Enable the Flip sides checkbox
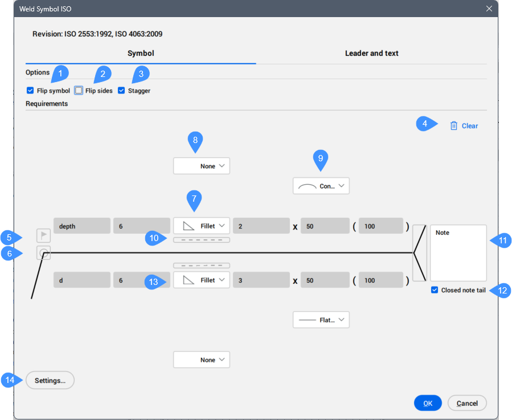Screen dimensions: 512x420 pos(79,91)
